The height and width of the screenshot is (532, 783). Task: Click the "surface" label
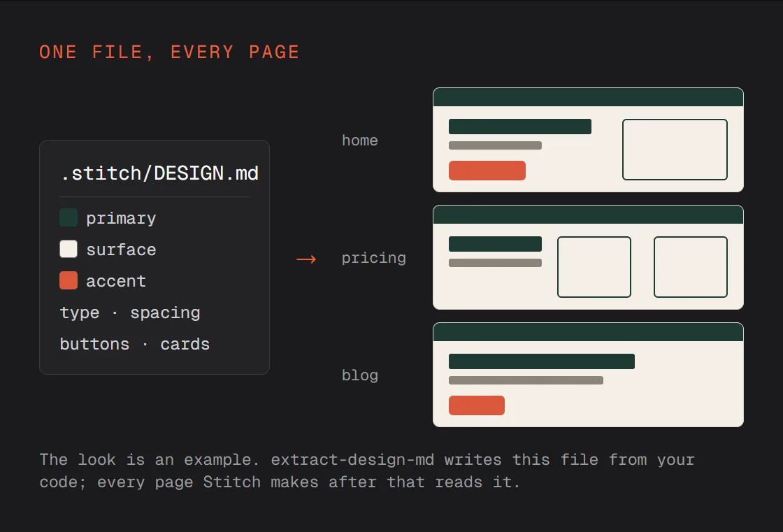pyautogui.click(x=121, y=250)
